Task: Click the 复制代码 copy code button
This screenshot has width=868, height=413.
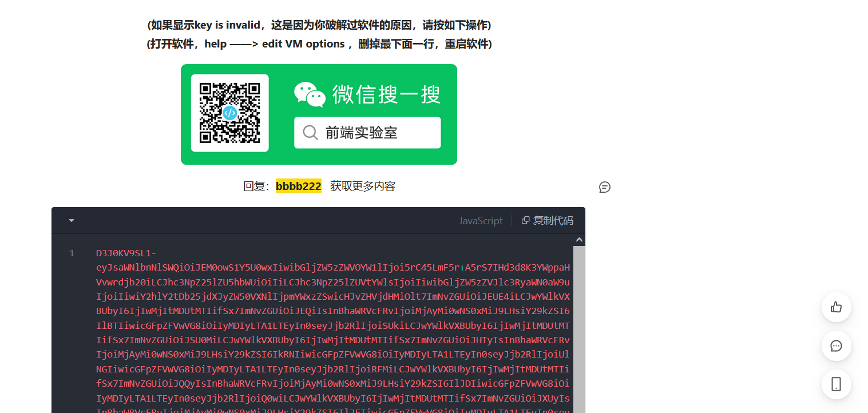Action: (547, 220)
